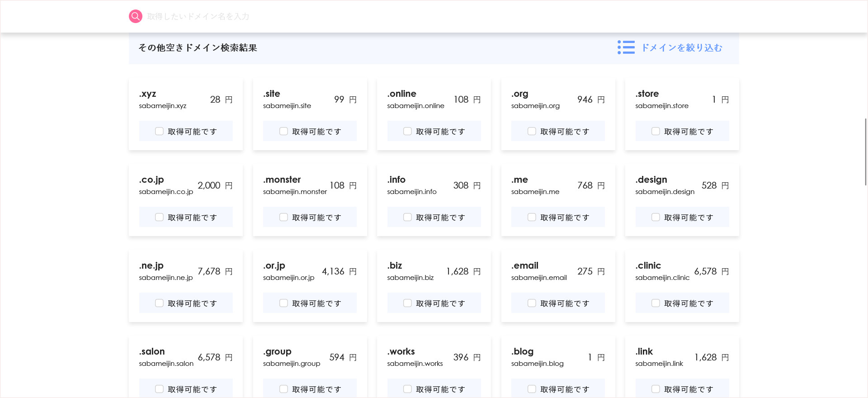Click the .email domain heading

click(x=524, y=265)
